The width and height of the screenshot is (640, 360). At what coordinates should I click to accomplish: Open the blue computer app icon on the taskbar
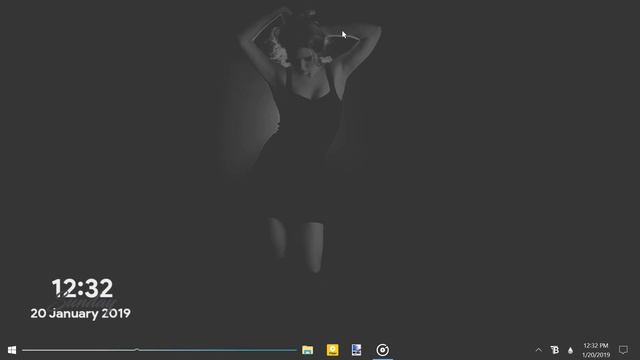tap(356, 350)
